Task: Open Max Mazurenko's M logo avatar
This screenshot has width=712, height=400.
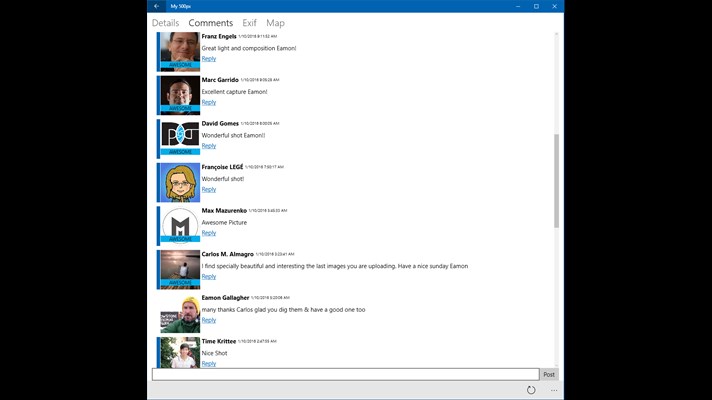Action: (x=180, y=226)
